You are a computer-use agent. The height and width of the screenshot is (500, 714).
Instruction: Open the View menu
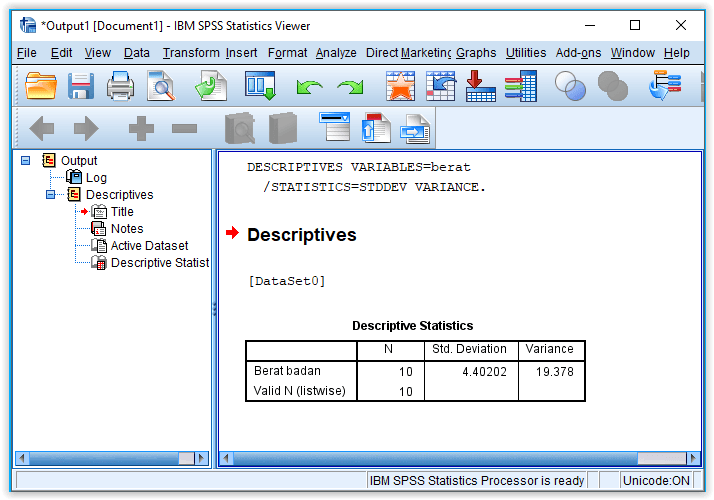[97, 53]
